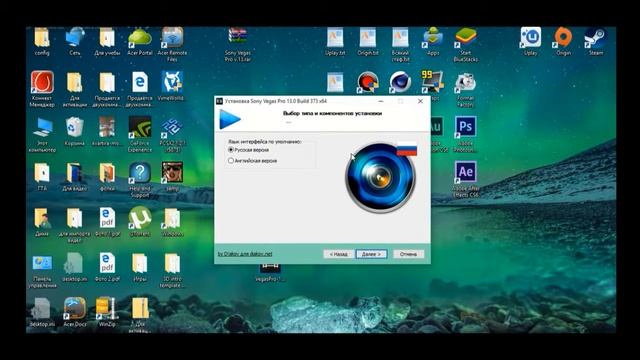Launch GeForce Experience shortcut
The height and width of the screenshot is (360, 640).
pyautogui.click(x=140, y=134)
